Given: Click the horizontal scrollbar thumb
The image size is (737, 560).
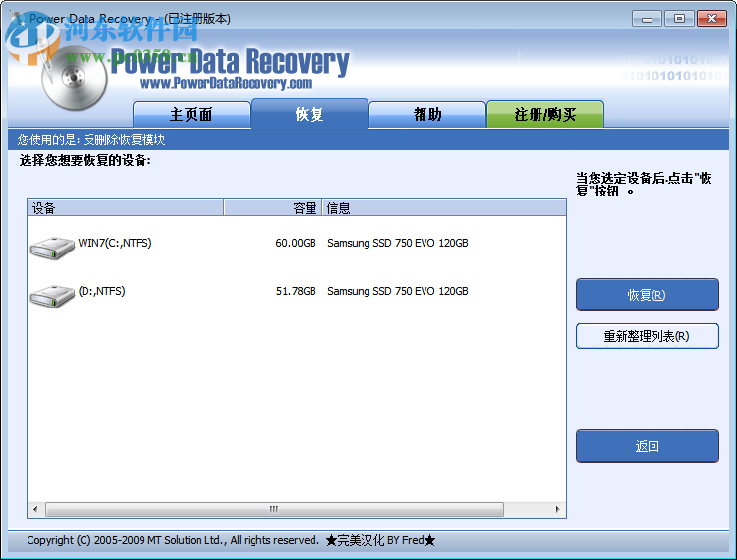Looking at the screenshot, I should 274,509.
